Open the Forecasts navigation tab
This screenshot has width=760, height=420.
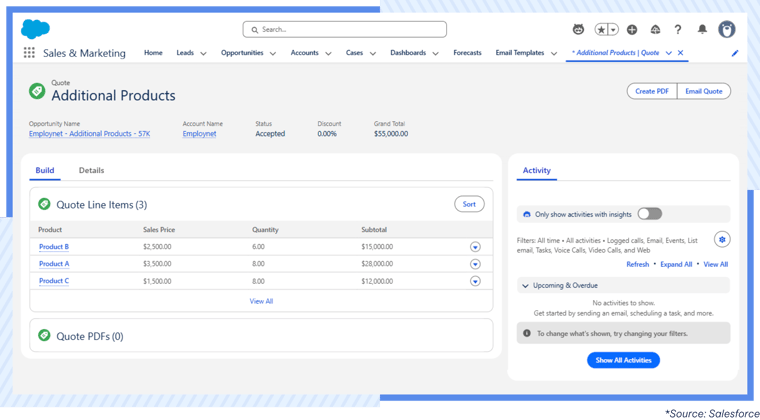[467, 53]
